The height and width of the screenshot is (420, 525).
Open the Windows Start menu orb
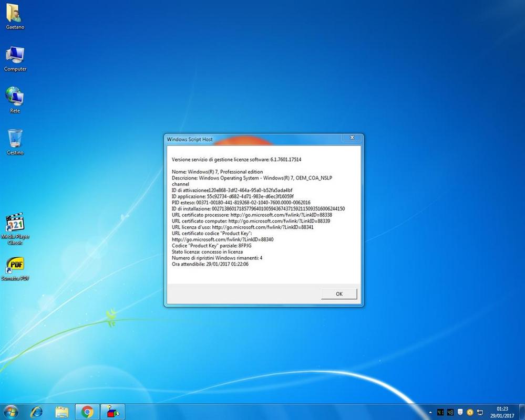tap(11, 412)
